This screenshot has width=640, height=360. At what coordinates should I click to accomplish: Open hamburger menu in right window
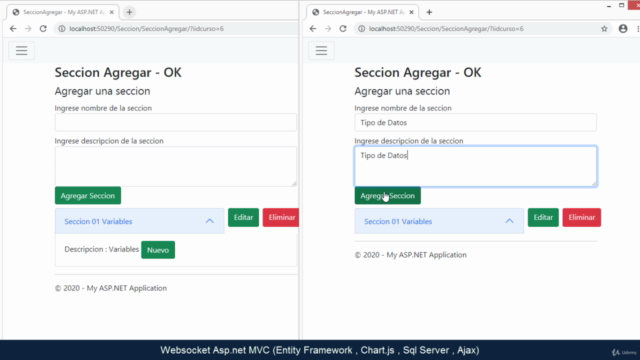(x=321, y=51)
